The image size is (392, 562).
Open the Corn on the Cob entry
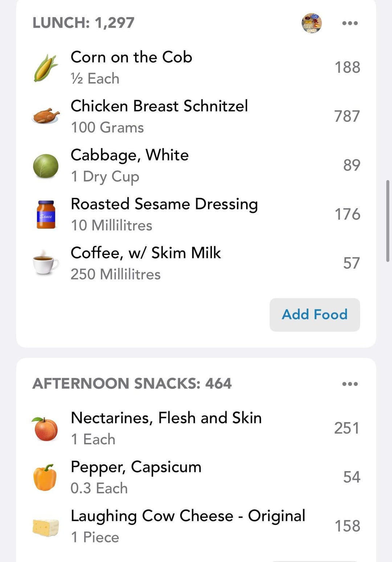click(131, 57)
